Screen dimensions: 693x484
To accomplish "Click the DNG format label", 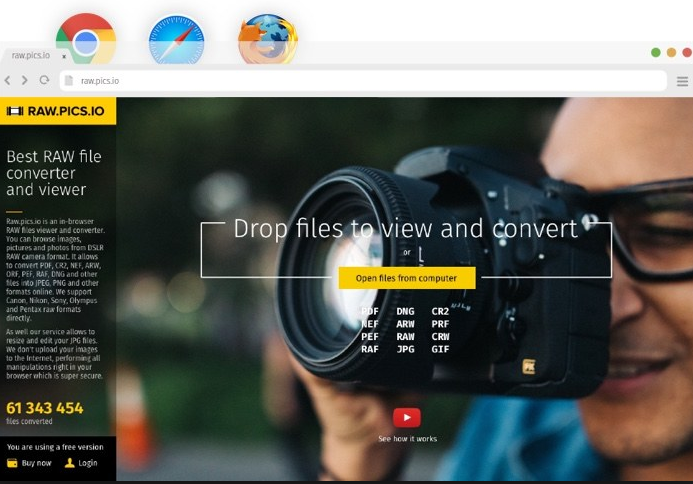I will (x=405, y=311).
